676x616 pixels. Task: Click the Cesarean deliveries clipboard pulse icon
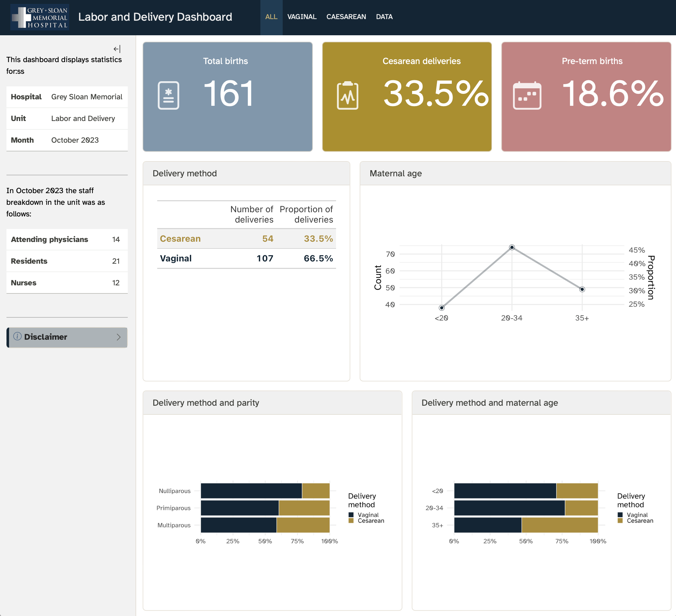tap(347, 95)
